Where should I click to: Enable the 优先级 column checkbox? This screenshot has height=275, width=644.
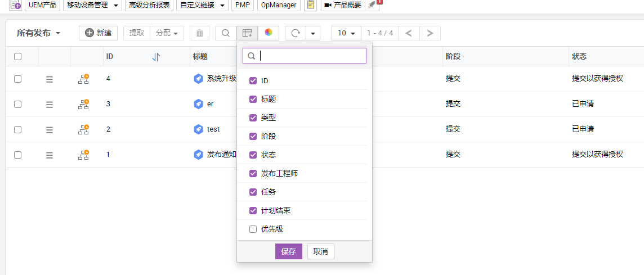(x=253, y=229)
